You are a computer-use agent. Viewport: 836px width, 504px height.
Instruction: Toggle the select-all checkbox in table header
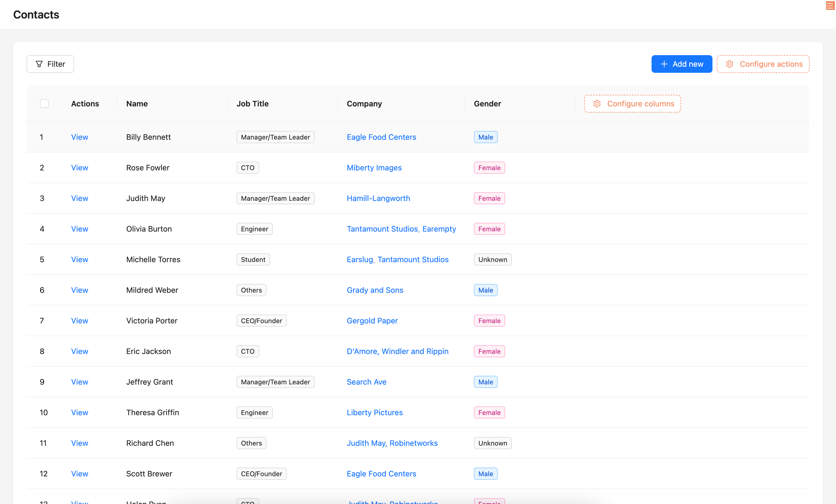coord(44,104)
